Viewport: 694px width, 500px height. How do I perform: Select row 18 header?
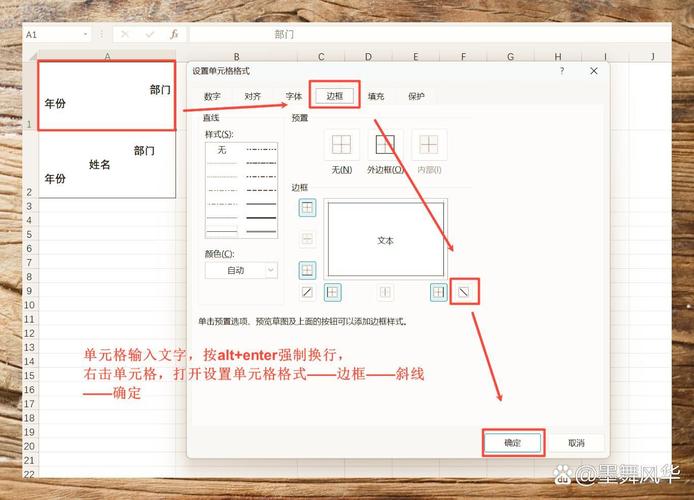[29, 418]
